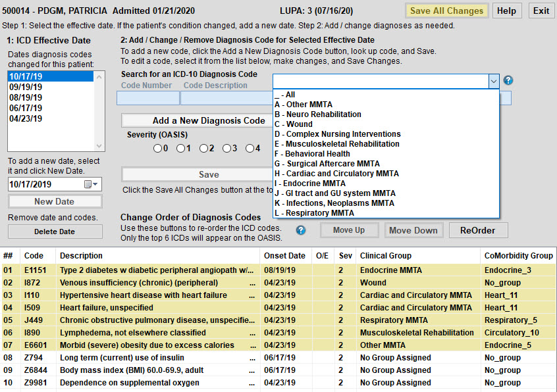Choose 'J - GI tract and GU system MMTA'
This screenshot has height=392, width=557.
click(386, 193)
